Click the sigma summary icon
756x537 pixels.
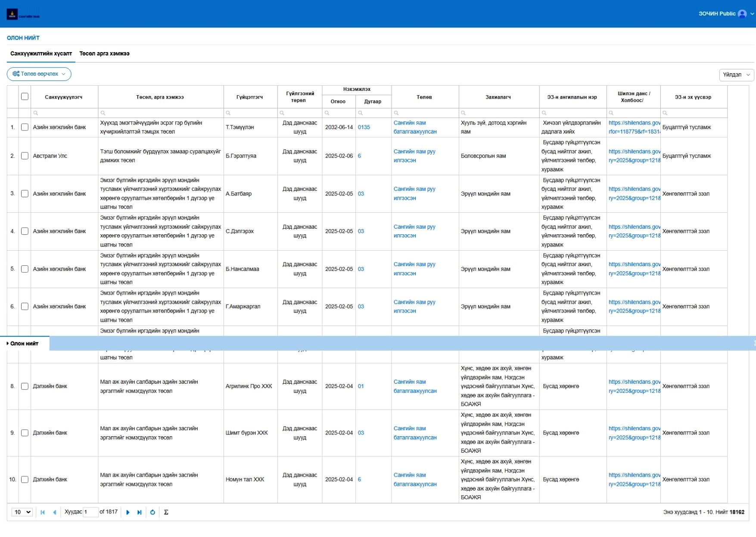point(166,512)
